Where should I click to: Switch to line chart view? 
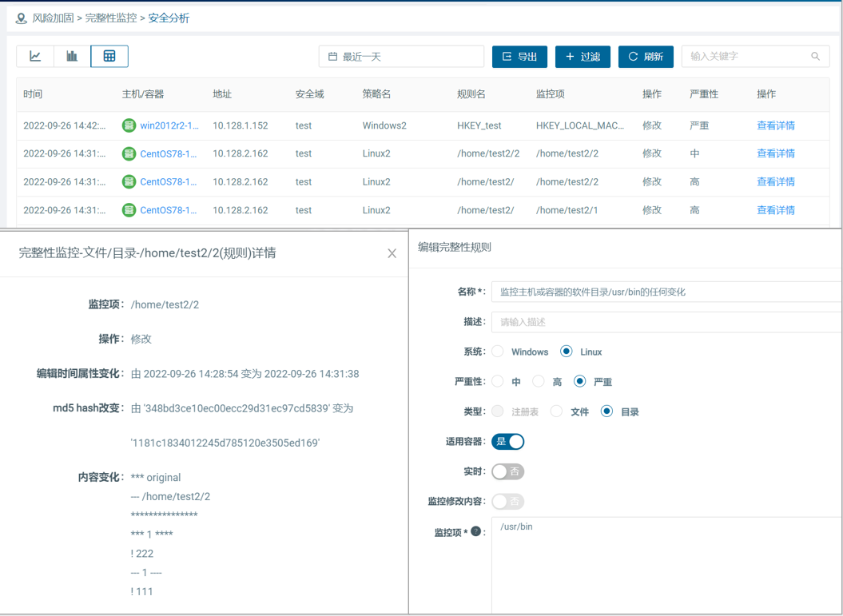coord(35,56)
